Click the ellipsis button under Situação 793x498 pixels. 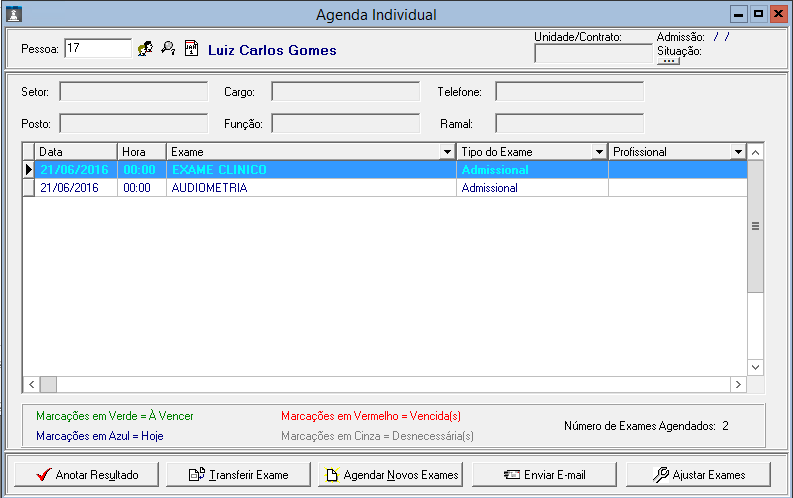[668, 61]
